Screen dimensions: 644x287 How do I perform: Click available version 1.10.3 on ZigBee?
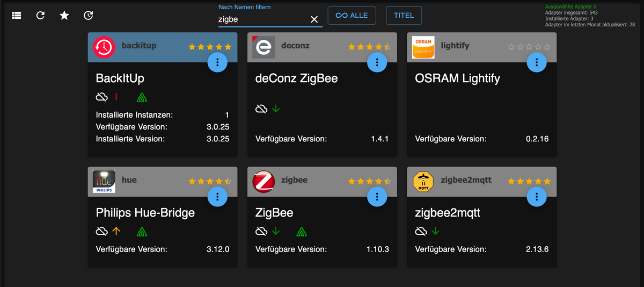(378, 249)
